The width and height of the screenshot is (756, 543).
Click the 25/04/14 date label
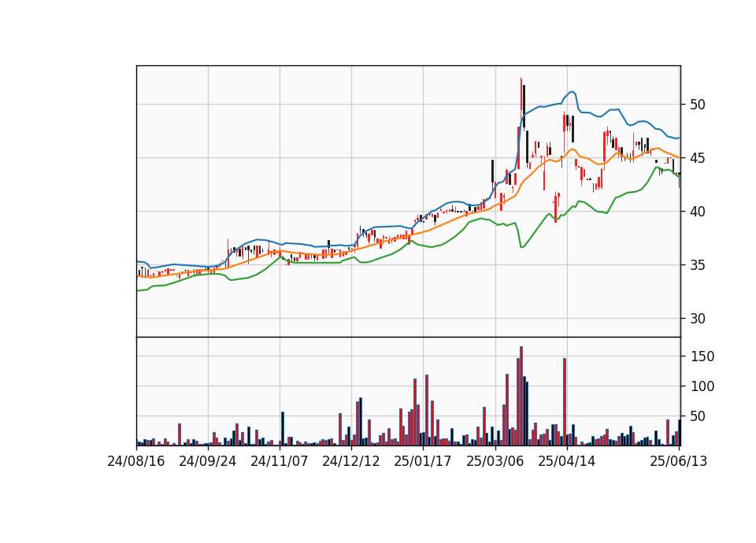566,461
